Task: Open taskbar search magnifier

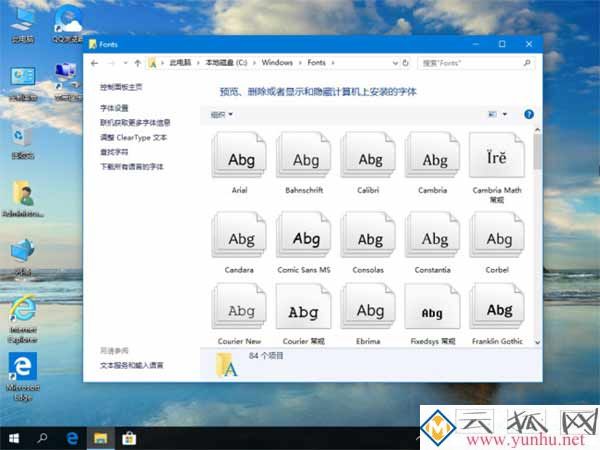Action: point(42,439)
